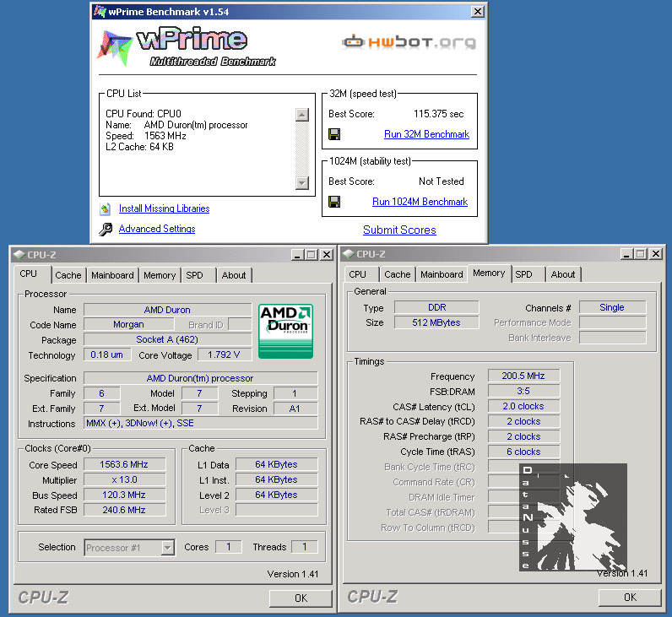The width and height of the screenshot is (672, 617).
Task: Click Submit Scores link
Action: [x=399, y=230]
